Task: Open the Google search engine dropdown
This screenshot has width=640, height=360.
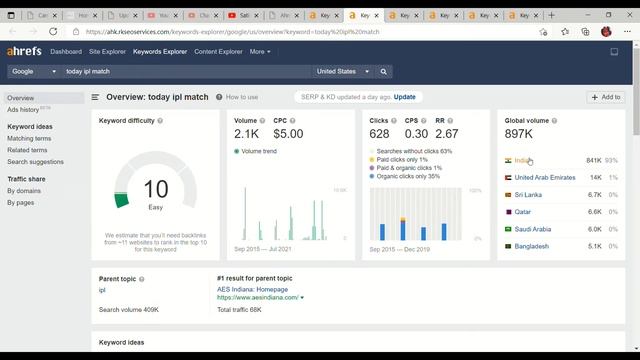Action: 34,71
